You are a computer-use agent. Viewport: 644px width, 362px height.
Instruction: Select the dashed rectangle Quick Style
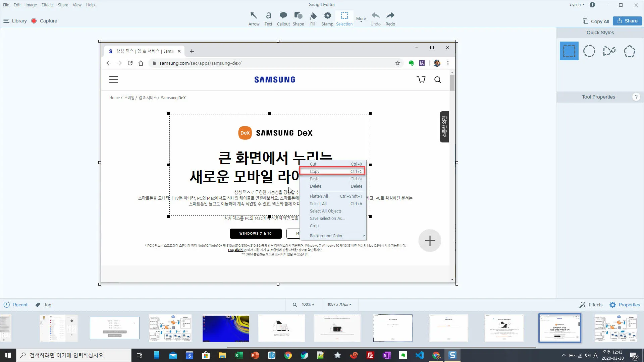(569, 51)
